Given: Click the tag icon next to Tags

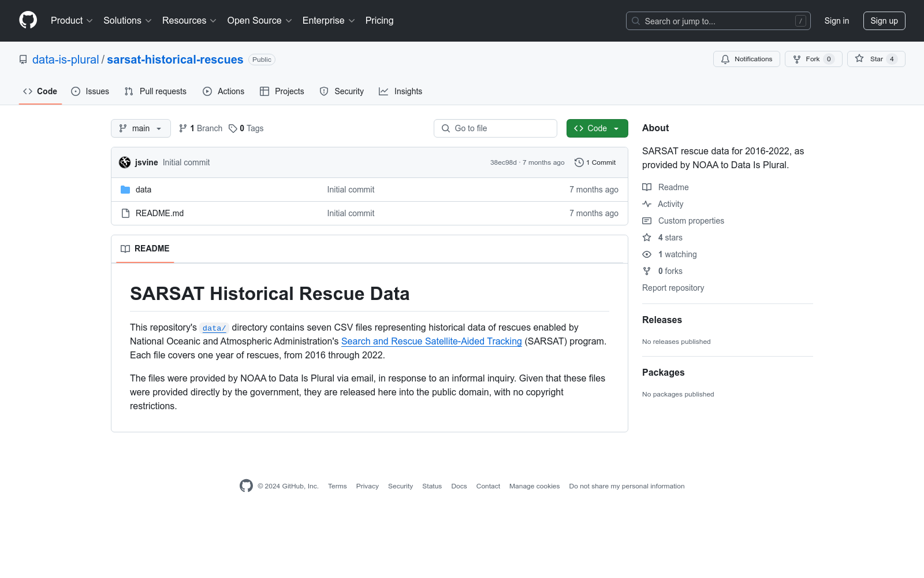Looking at the screenshot, I should 233,128.
